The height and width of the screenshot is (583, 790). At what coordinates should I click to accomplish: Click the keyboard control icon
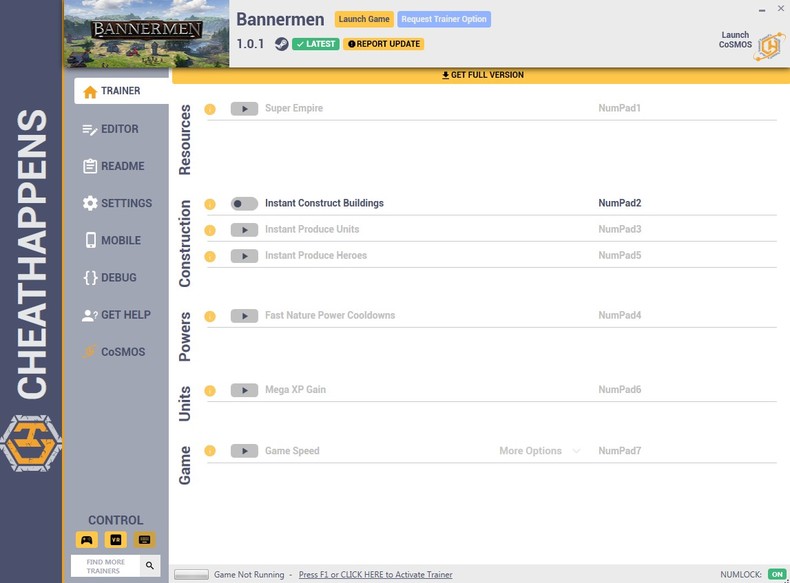[145, 540]
